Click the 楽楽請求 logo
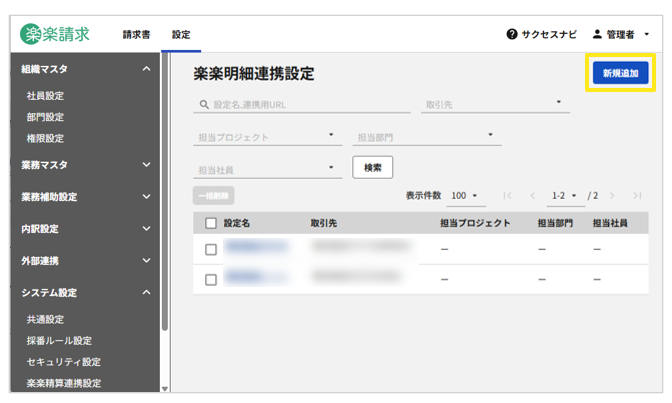This screenshot has height=403, width=672. 54,34
